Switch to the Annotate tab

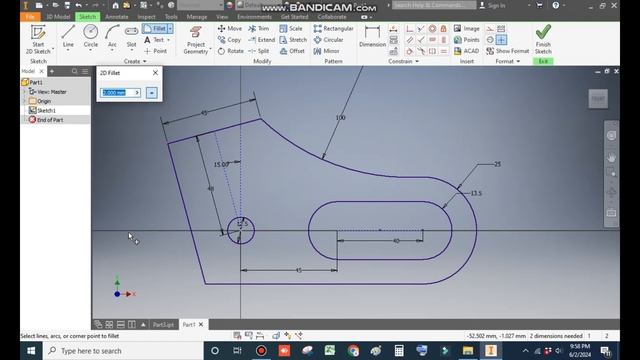[117, 17]
